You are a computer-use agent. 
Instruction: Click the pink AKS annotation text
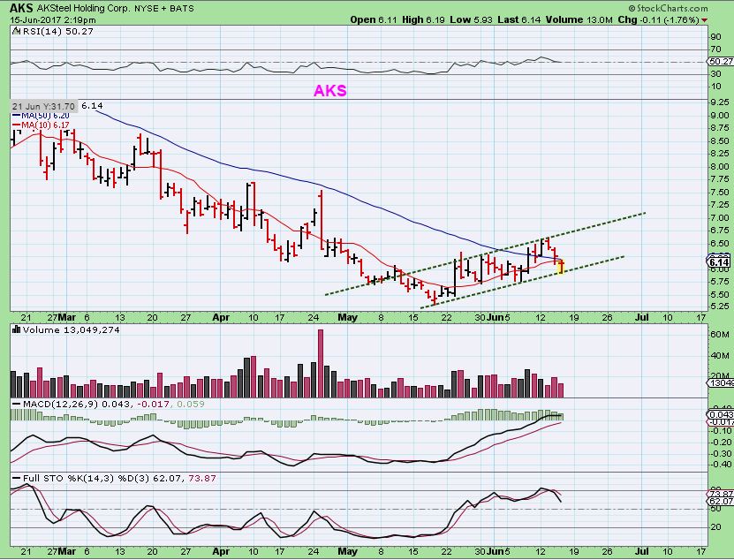click(330, 90)
